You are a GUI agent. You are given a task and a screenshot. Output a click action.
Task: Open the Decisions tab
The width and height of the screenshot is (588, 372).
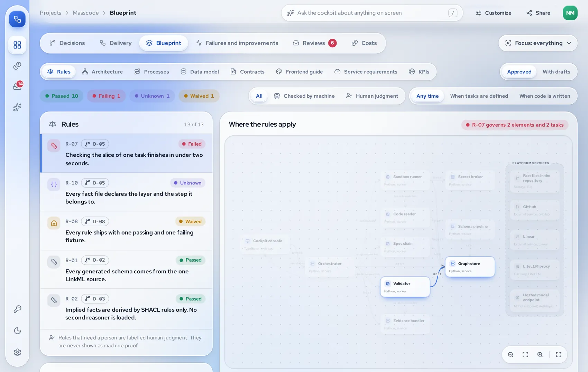(x=67, y=43)
